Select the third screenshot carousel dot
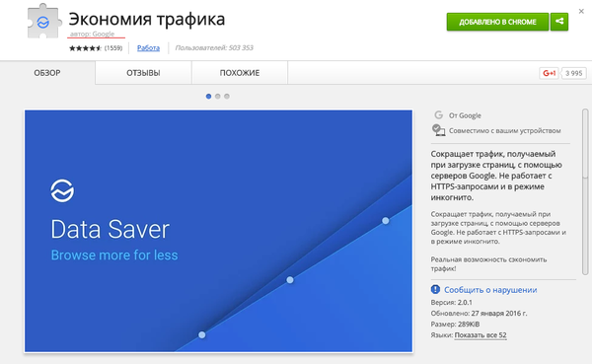This screenshot has width=592, height=364. 227,97
